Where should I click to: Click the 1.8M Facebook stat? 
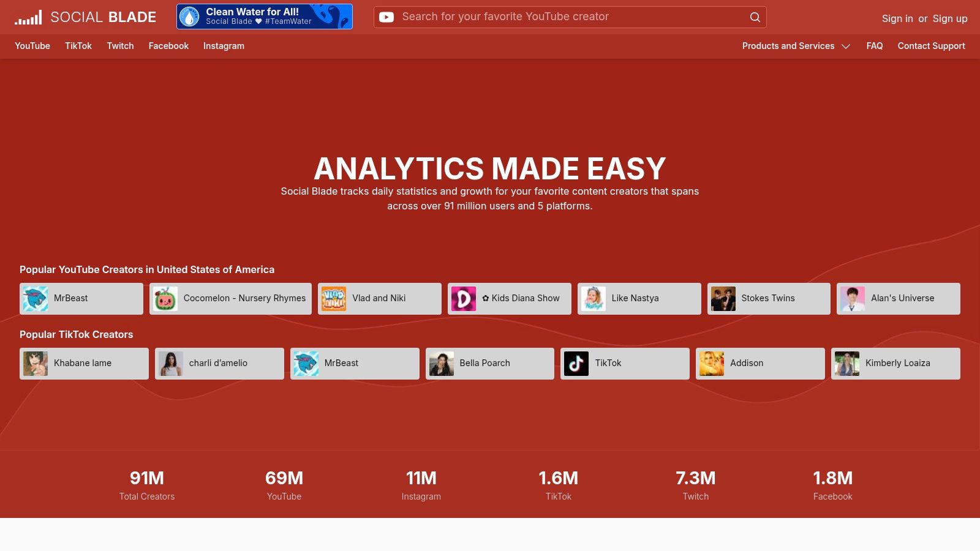(833, 485)
